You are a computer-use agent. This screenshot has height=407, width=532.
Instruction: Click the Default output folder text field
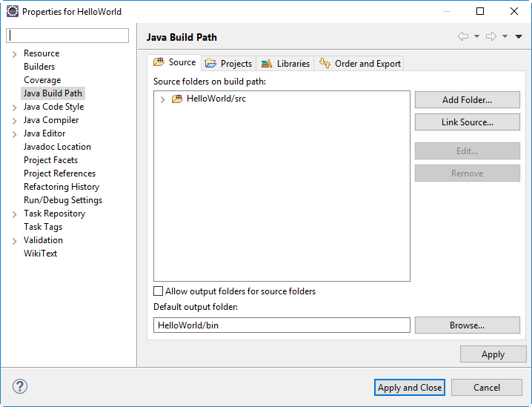click(282, 325)
